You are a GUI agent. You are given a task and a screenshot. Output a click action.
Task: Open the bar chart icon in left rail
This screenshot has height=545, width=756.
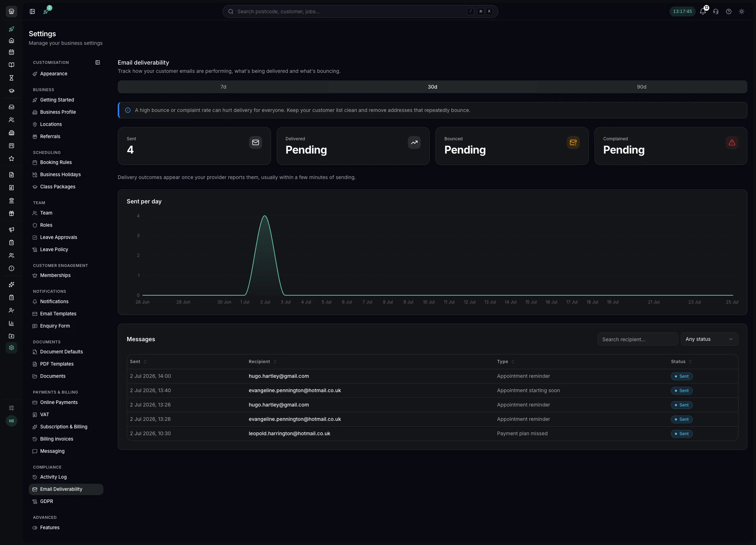11,323
